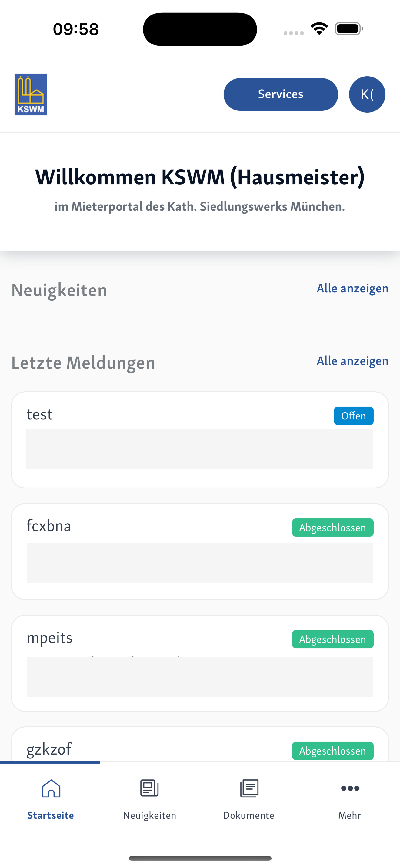The image size is (400, 868).
Task: Click Abgeschlossen badge on fcxbna
Action: click(x=332, y=527)
